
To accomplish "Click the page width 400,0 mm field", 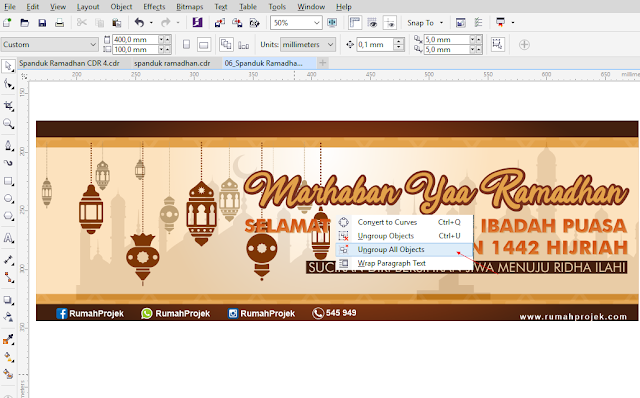I will (x=135, y=40).
